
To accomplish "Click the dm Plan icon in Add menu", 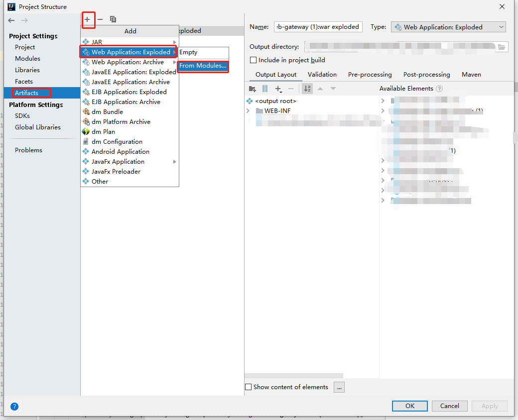I will tap(86, 131).
